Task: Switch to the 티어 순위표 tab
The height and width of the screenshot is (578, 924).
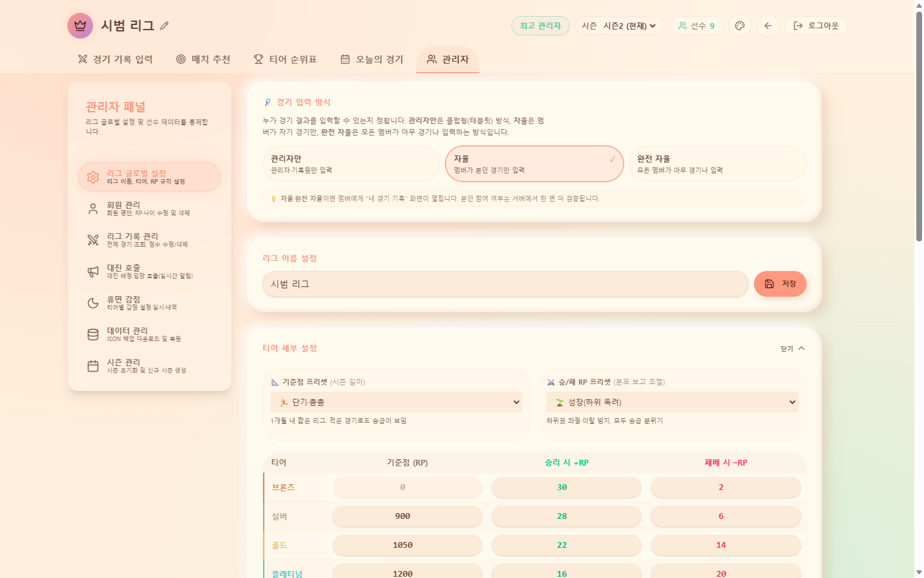Action: point(286,59)
